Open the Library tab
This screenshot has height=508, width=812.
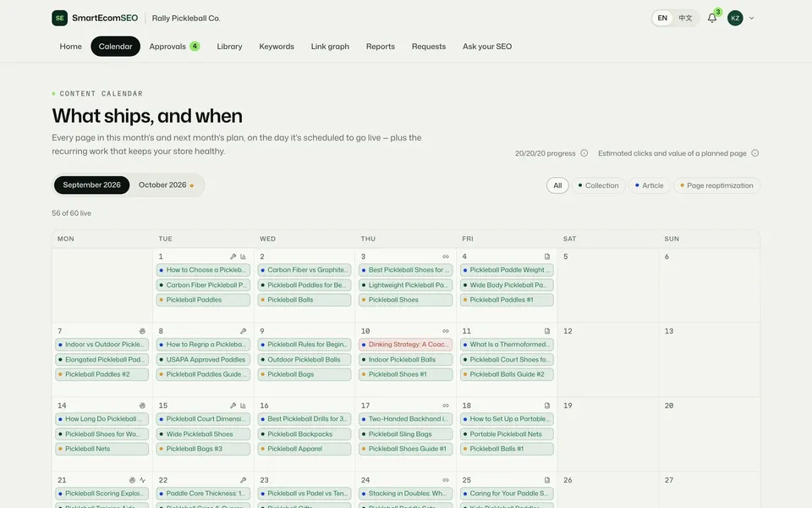(229, 47)
